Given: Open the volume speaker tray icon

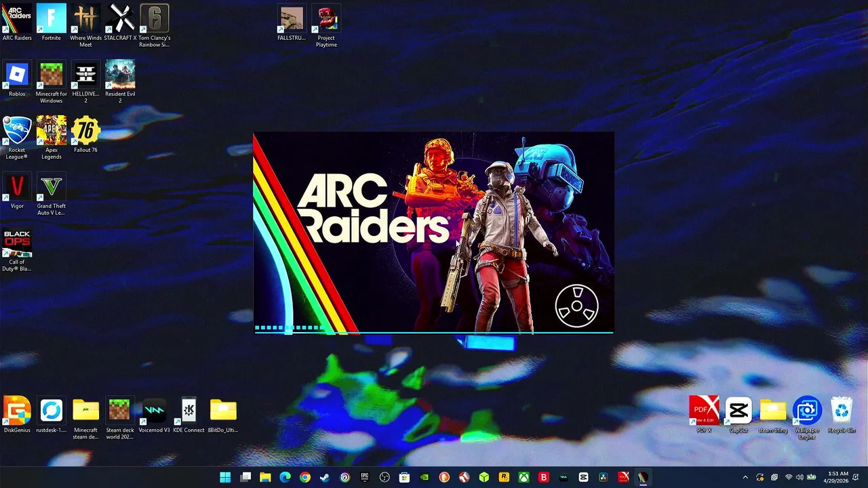Looking at the screenshot, I should [x=800, y=477].
